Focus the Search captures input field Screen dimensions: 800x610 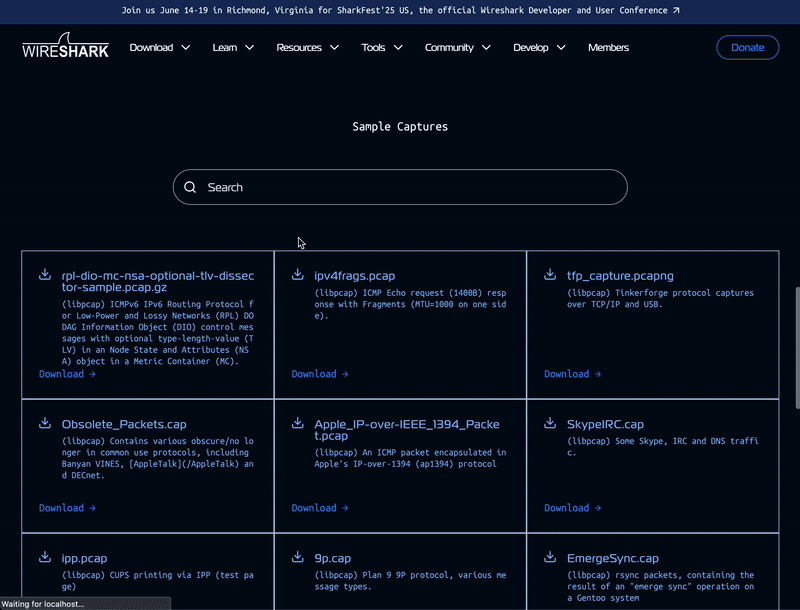coord(400,187)
